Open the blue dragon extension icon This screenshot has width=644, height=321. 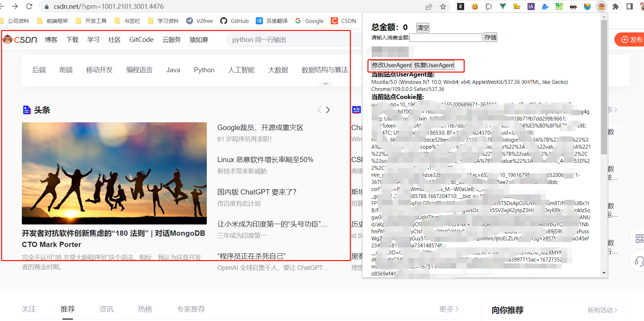point(545,6)
